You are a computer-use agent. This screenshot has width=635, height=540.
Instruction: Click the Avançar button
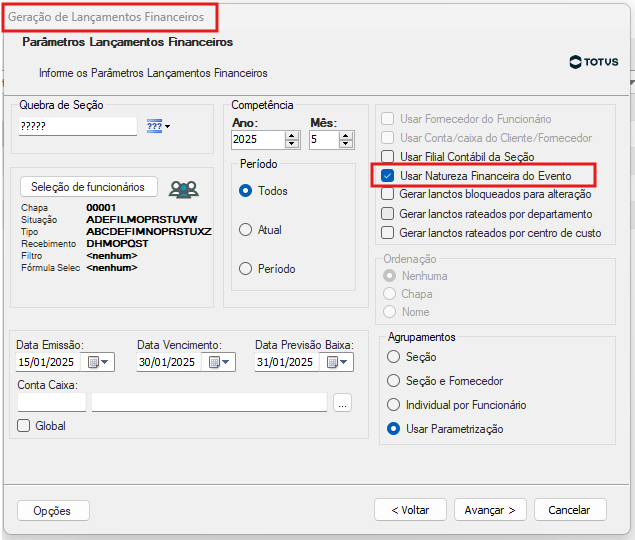pos(490,510)
